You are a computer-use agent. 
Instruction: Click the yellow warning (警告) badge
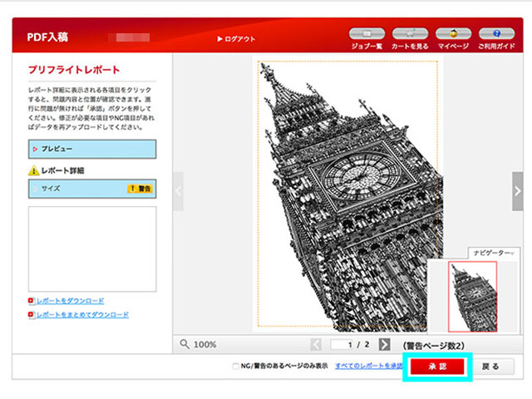(140, 189)
